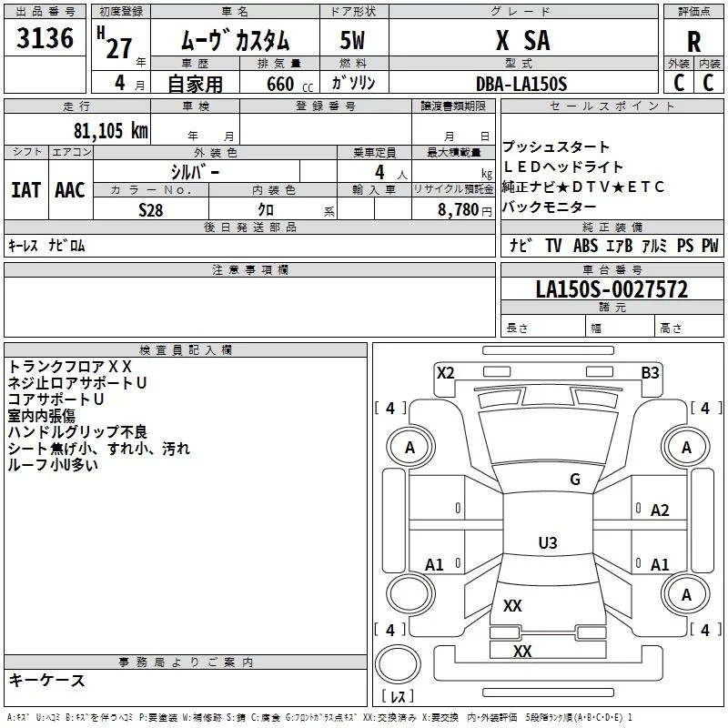Click the empty spare tire circle above レス

(x=397, y=662)
